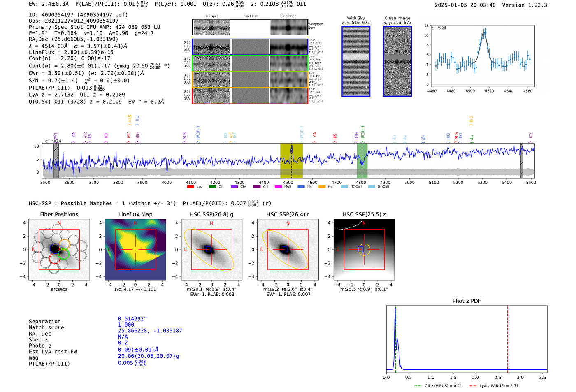Select the HSC SSP(26.4) r image
576x392 pixels.
[288, 250]
